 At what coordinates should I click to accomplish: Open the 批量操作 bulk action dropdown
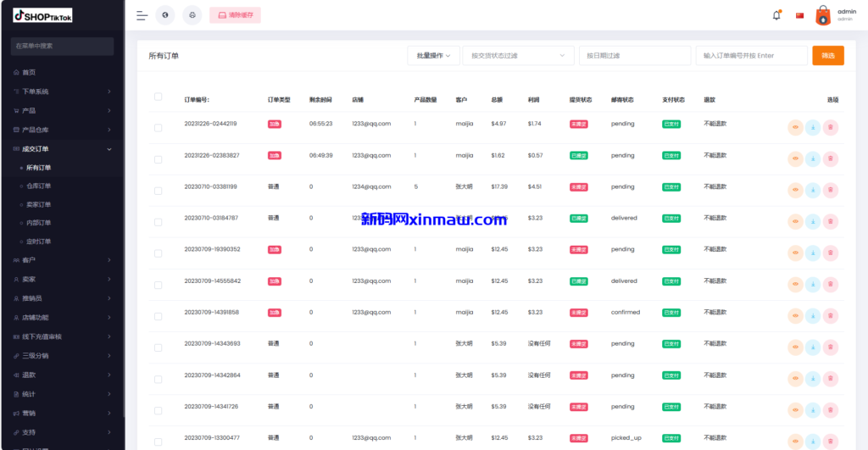[433, 55]
